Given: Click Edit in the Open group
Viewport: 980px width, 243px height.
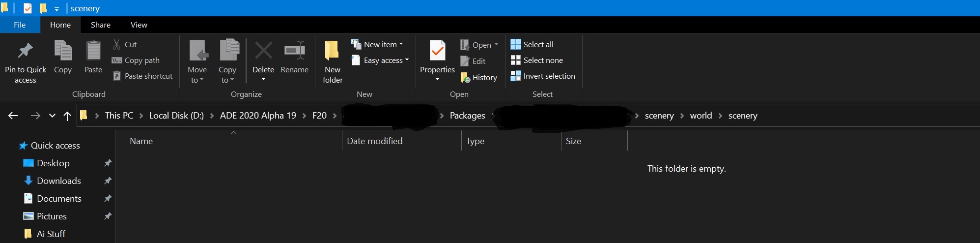Looking at the screenshot, I should point(473,61).
